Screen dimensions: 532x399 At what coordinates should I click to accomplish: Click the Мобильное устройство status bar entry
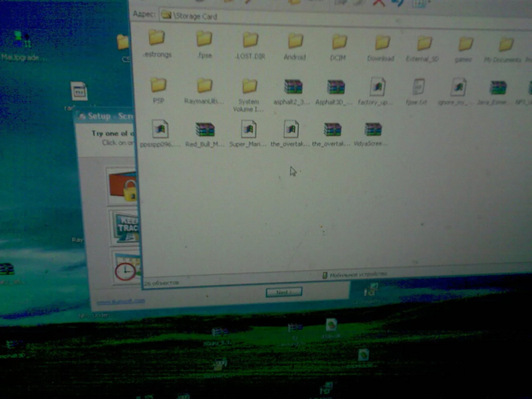coord(355,274)
